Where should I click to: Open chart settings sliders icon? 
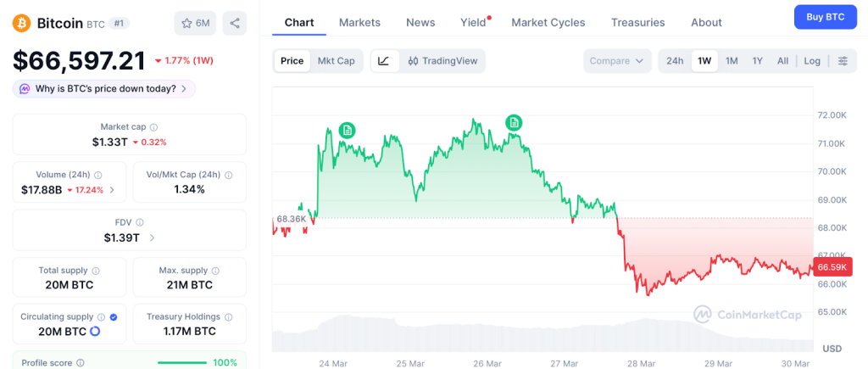(x=843, y=61)
